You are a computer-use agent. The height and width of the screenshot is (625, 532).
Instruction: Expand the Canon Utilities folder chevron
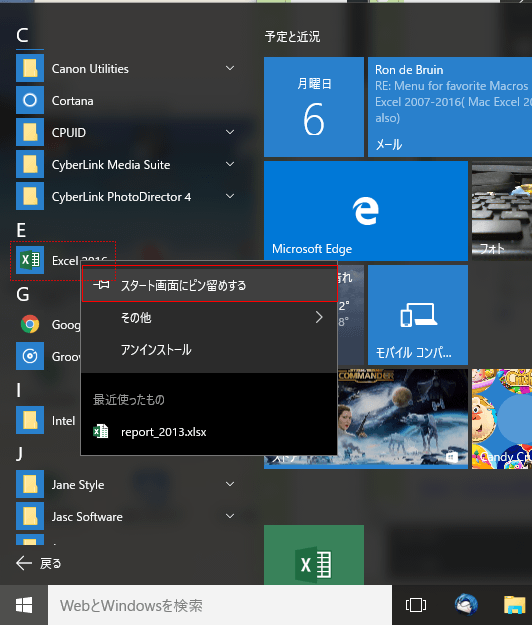230,68
